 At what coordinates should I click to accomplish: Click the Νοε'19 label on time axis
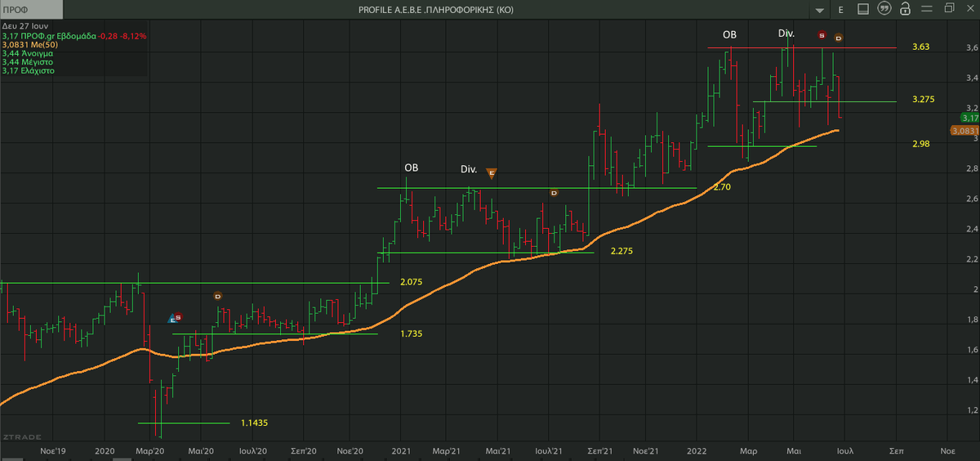pos(53,450)
